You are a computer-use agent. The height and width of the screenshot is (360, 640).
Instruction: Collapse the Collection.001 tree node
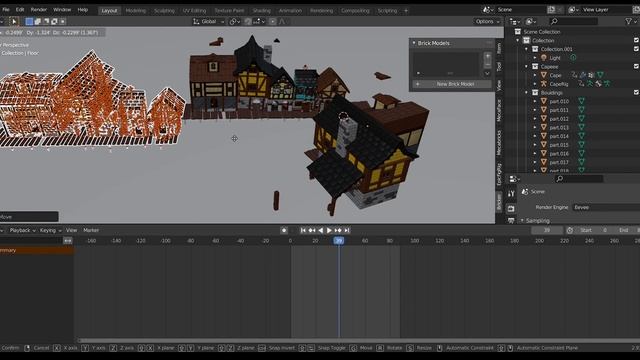pyautogui.click(x=527, y=49)
